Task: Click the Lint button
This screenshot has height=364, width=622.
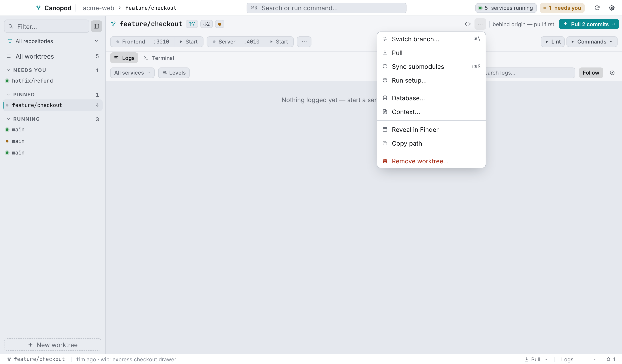Action: tap(553, 42)
